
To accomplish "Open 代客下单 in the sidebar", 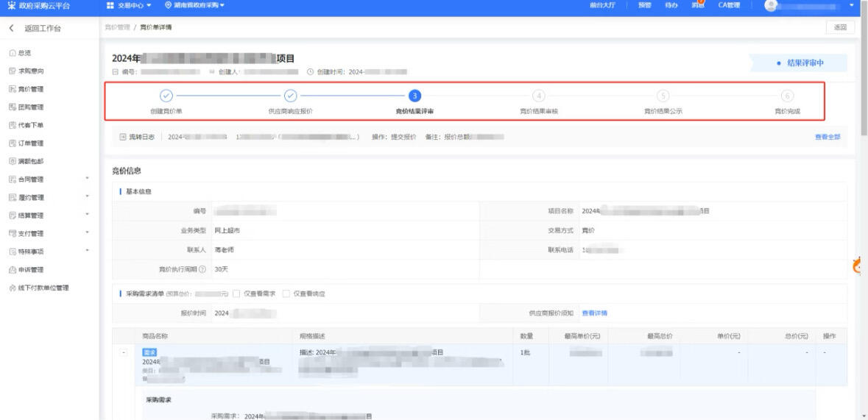I will pos(27,125).
